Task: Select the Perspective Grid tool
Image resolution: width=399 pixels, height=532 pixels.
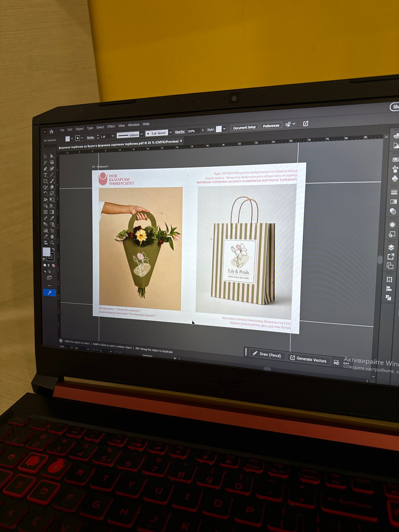Action: point(52,205)
